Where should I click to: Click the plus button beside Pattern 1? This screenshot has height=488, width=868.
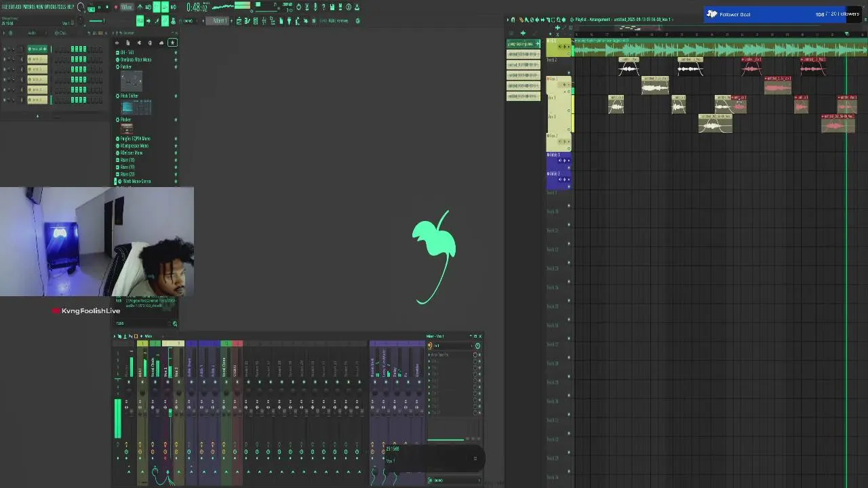pos(231,20)
